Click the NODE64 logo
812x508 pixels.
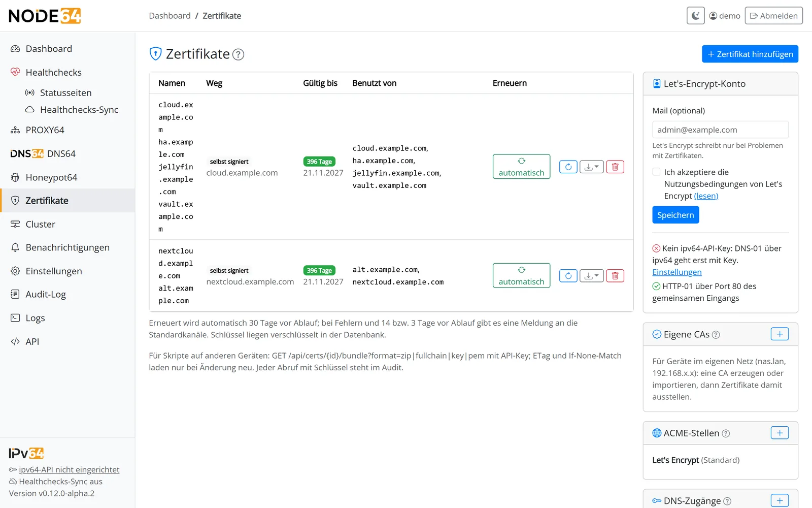tap(45, 16)
